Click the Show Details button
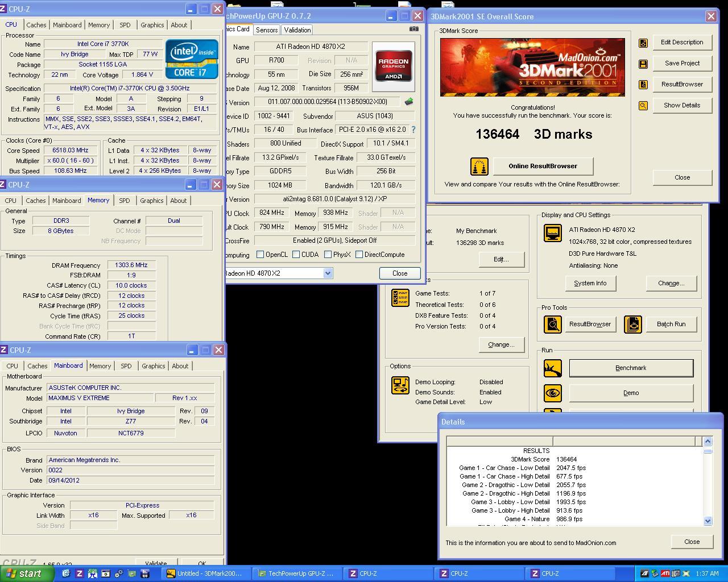 [682, 106]
